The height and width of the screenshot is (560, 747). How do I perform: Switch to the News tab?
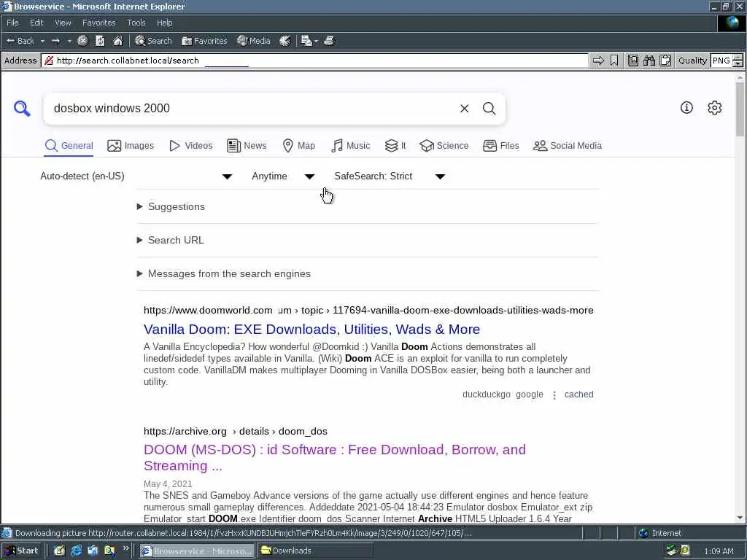pyautogui.click(x=247, y=146)
